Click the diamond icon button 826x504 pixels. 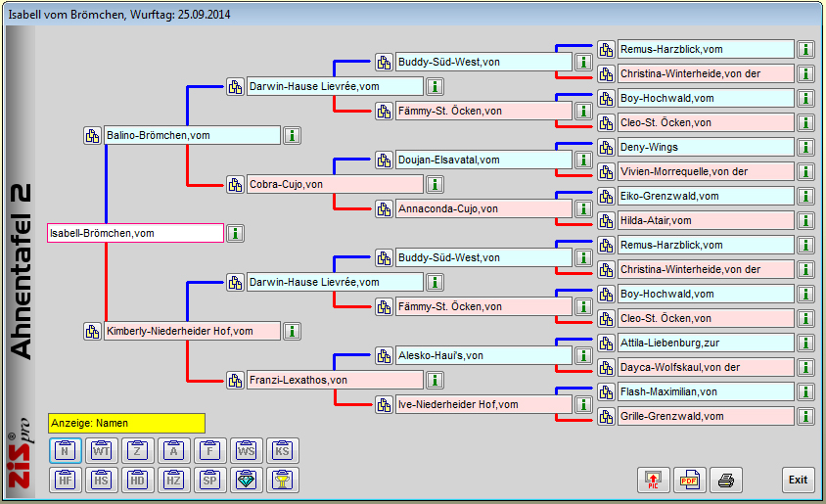(x=246, y=480)
